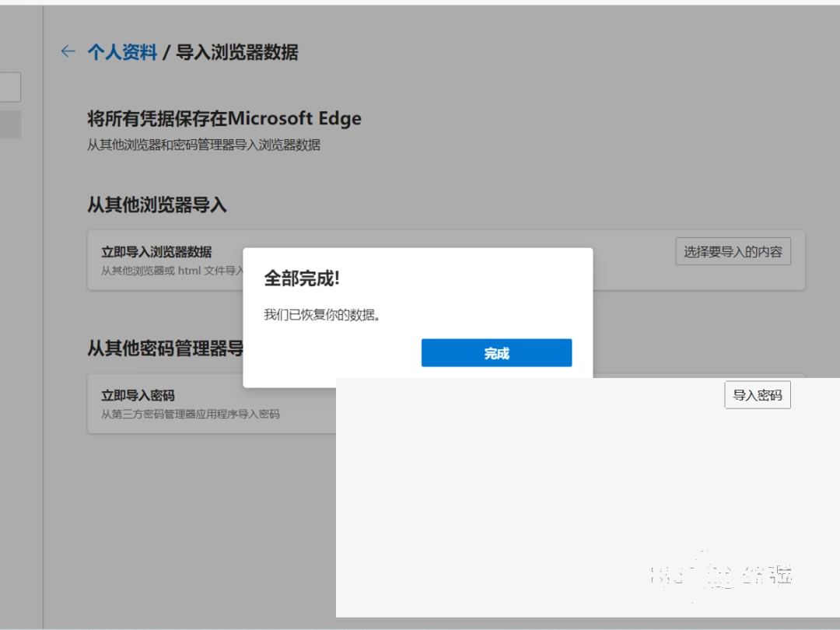
Task: Select the 全部完成! dialog title
Action: pyautogui.click(x=302, y=278)
